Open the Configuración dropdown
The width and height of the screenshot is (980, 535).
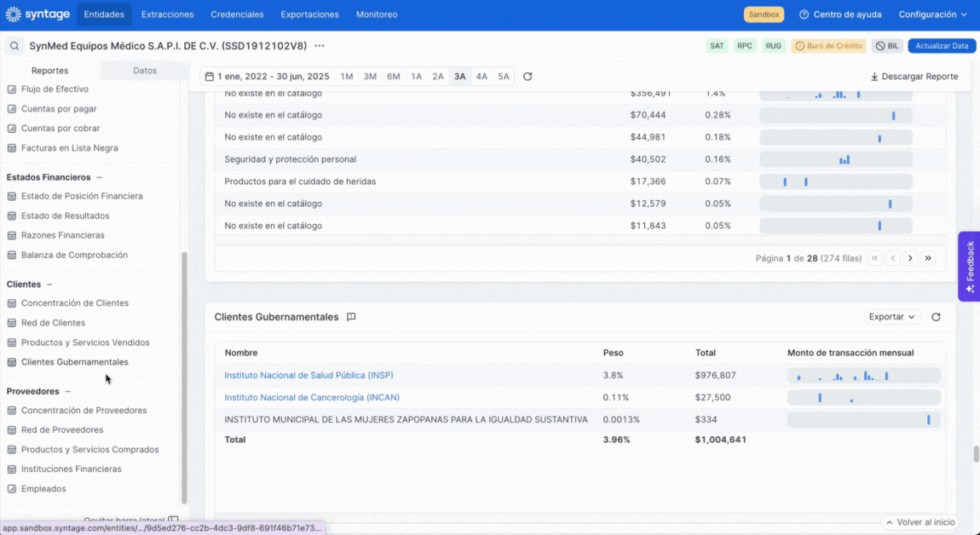(x=932, y=14)
